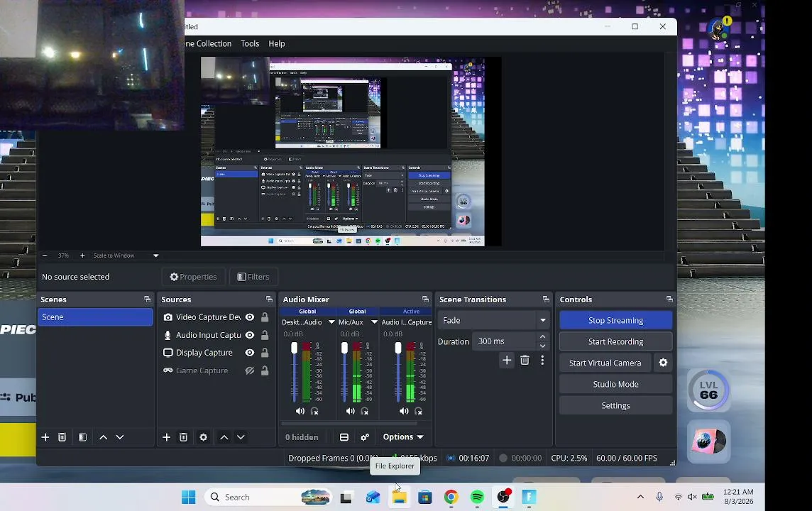
Task: Undock the Scenes panel
Action: coord(147,300)
